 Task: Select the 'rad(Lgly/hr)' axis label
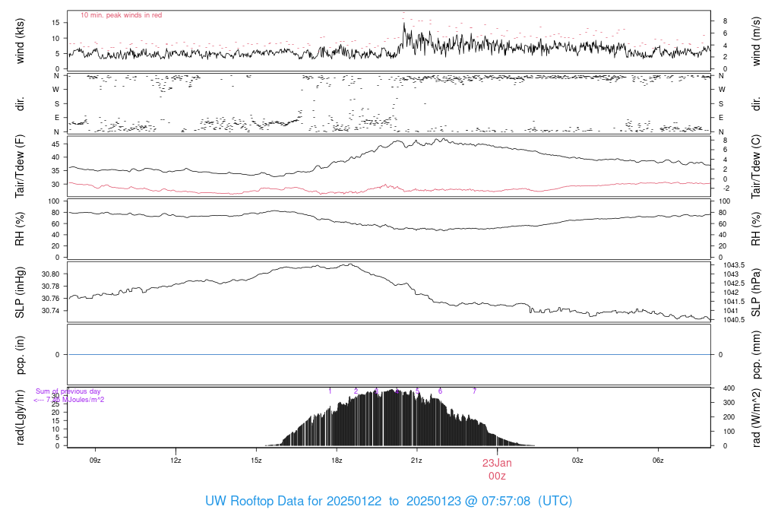pyautogui.click(x=21, y=417)
